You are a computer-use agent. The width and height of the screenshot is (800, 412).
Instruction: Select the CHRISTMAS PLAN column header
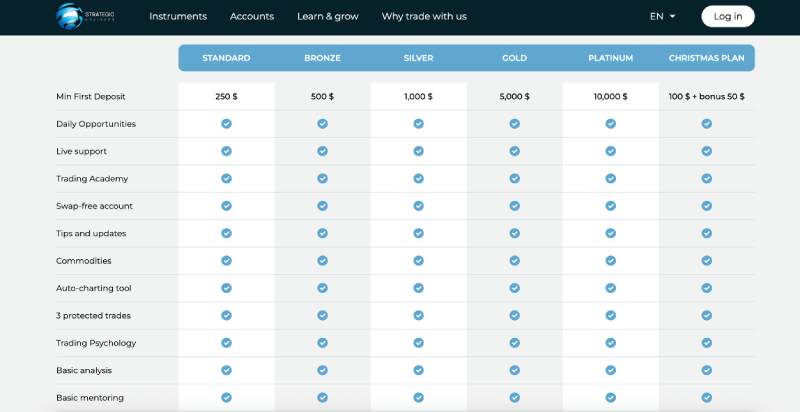706,58
